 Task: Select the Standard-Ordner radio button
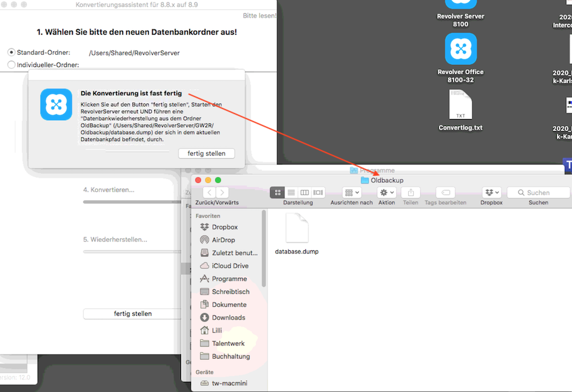point(11,52)
